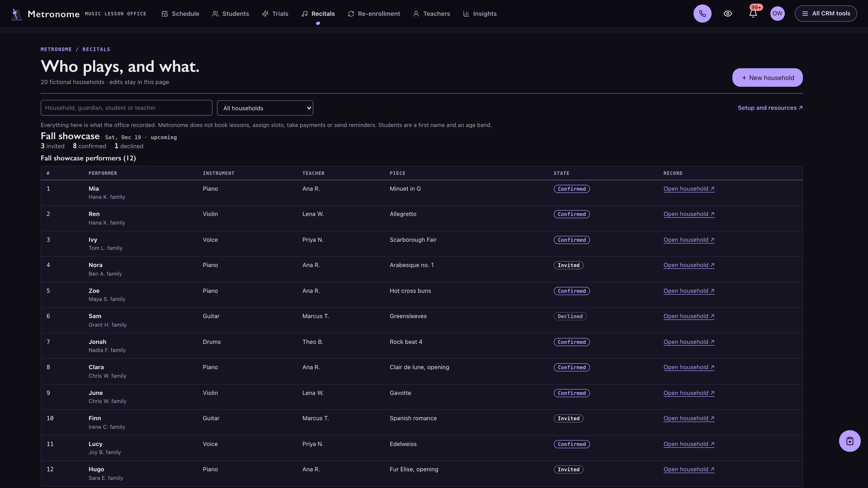
Task: Open household for Hugo
Action: point(689,469)
